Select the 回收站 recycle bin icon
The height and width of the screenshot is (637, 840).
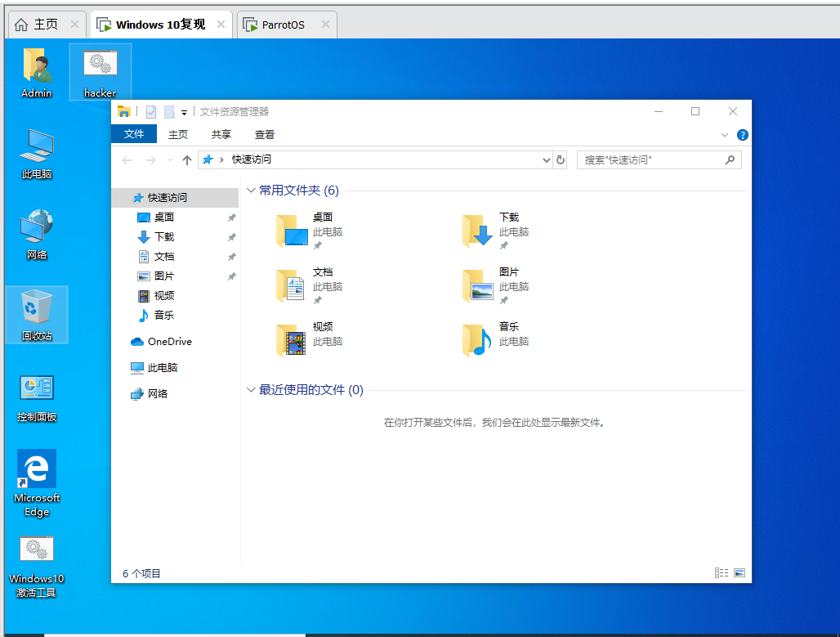click(37, 315)
